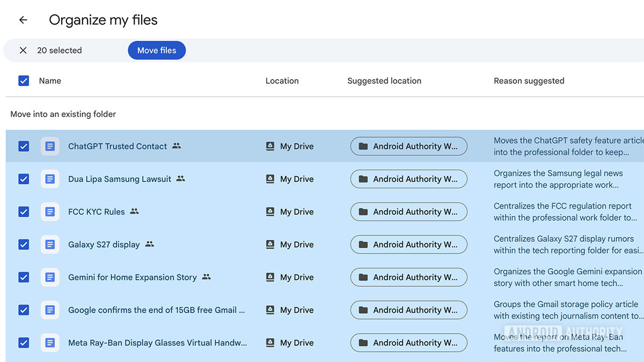Click the Docs icon for ChatGPT Trusted Contact
The width and height of the screenshot is (644, 362).
point(50,146)
